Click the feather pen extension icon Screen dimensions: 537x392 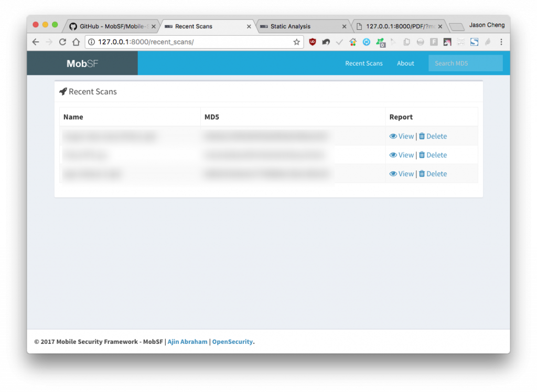(x=488, y=42)
